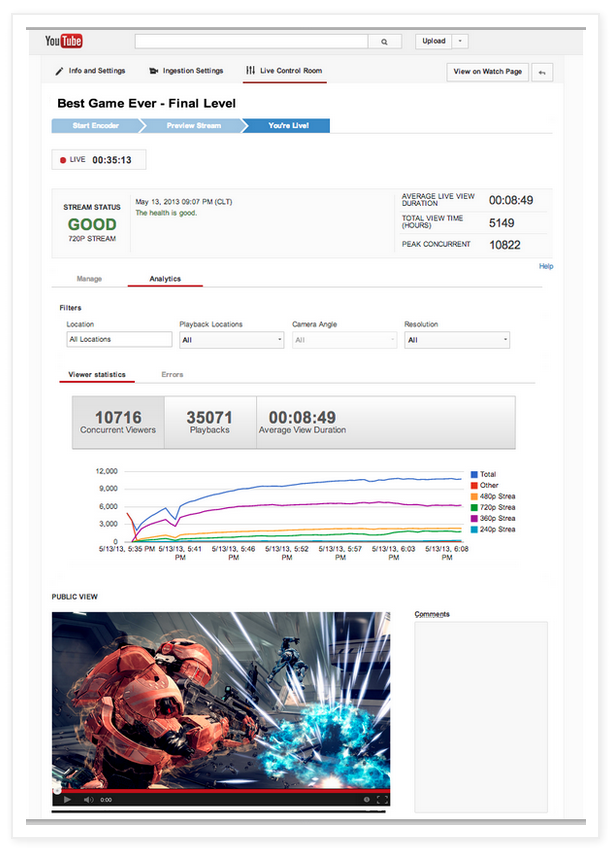The width and height of the screenshot is (609, 848).
Task: Click the purple 360p Stream legend swatch
Action: click(474, 519)
